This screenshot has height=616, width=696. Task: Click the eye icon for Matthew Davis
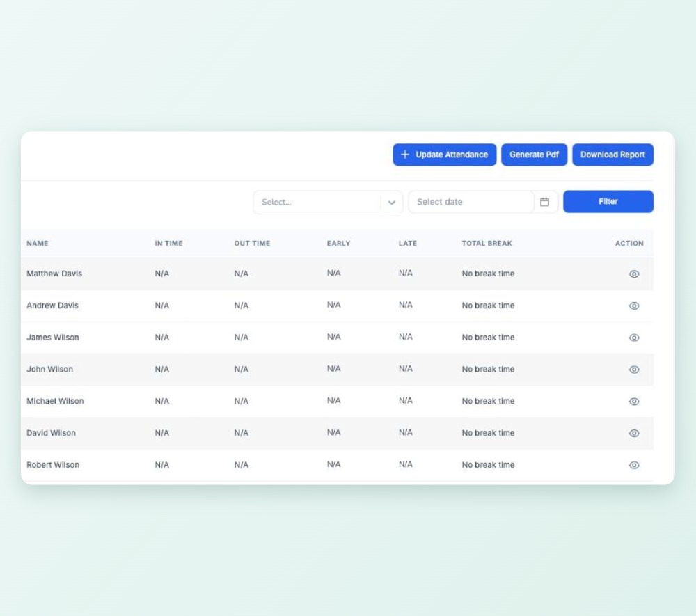tap(634, 274)
